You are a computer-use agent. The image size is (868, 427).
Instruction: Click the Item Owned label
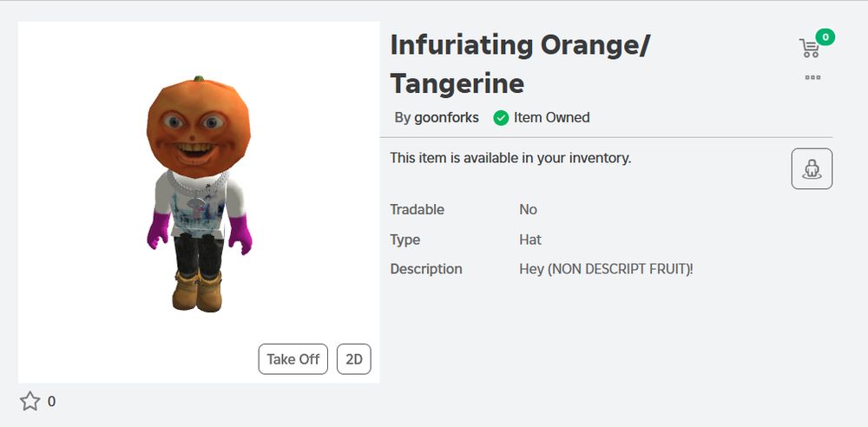click(551, 117)
